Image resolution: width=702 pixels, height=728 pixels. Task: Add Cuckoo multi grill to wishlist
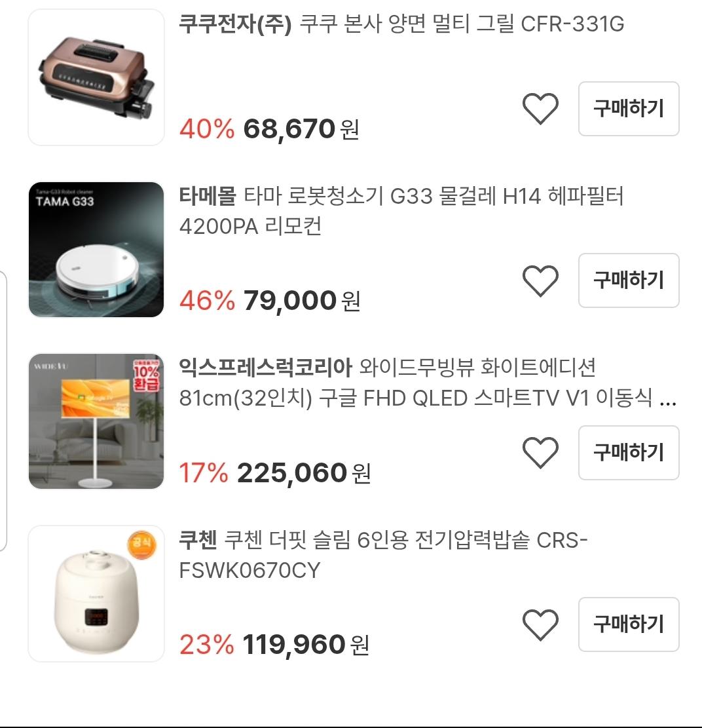[x=540, y=109]
